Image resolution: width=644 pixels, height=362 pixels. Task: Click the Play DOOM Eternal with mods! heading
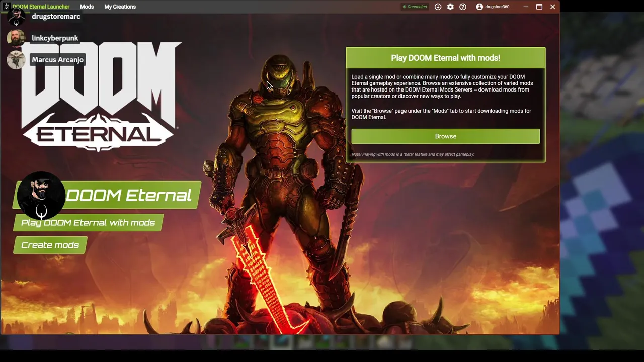point(445,58)
